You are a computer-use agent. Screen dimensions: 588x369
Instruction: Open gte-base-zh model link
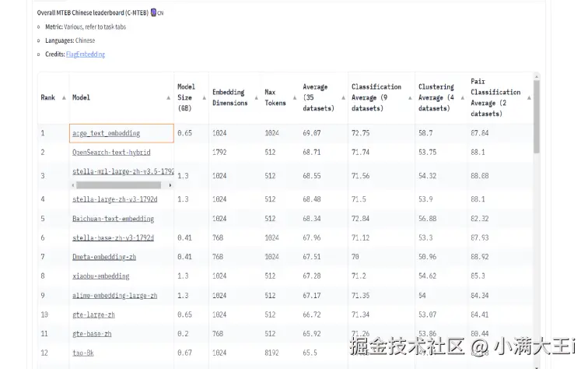tap(92, 334)
